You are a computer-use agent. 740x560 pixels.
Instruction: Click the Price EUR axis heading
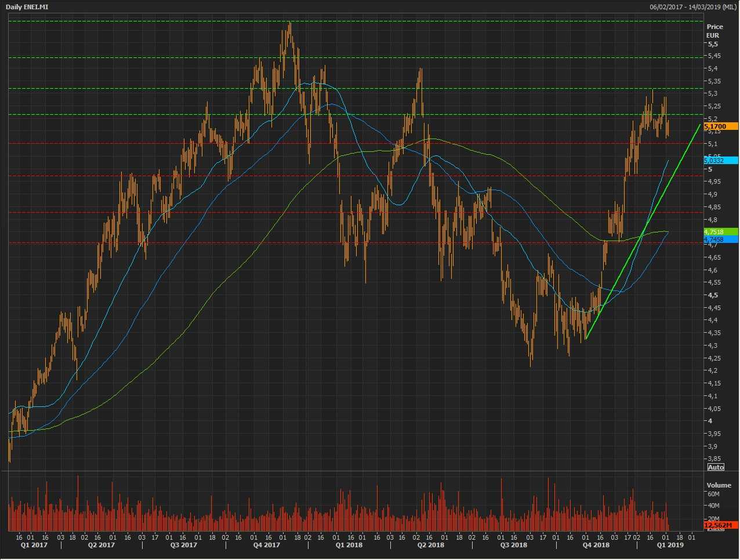[x=714, y=31]
